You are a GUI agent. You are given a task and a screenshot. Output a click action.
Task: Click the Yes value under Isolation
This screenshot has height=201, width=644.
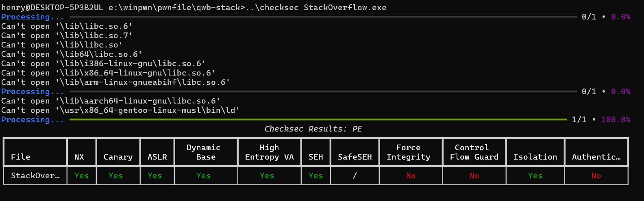tap(535, 176)
